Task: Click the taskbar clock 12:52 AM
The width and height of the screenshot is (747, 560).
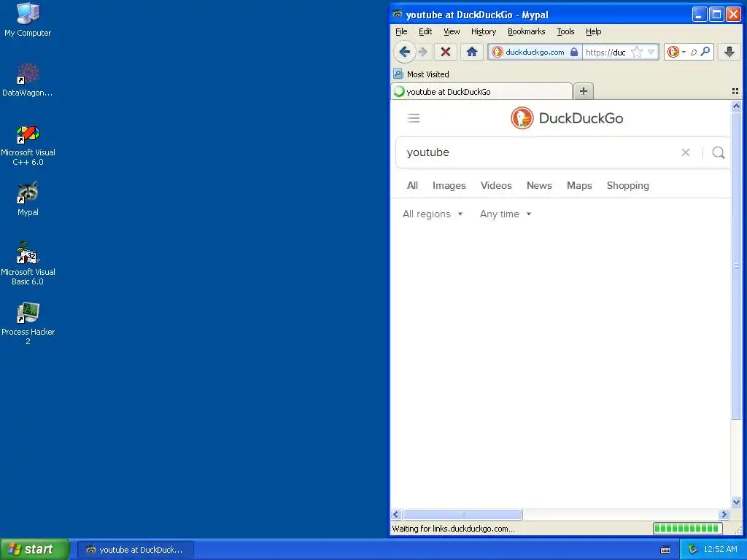Action: (720, 549)
